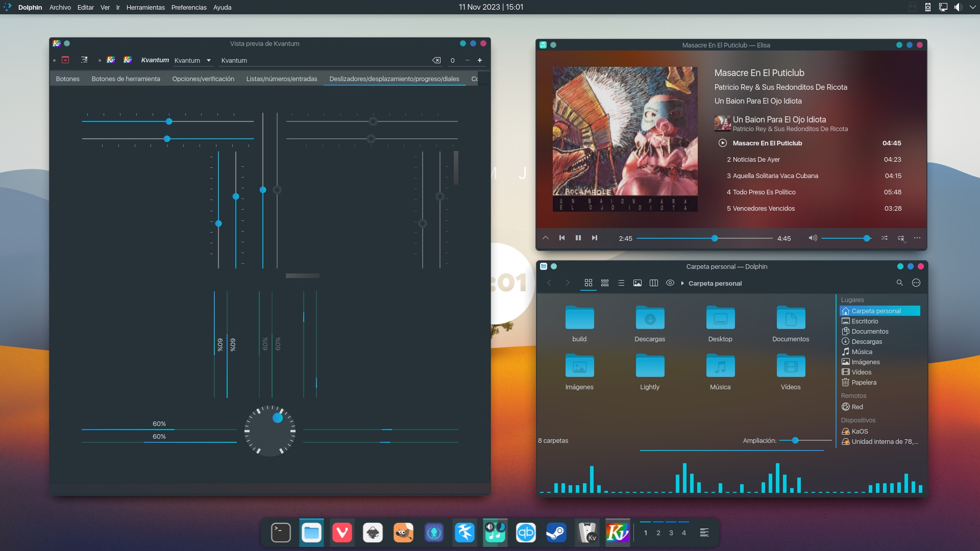The height and width of the screenshot is (551, 980).
Task: Select Papelera in Dolphin places
Action: (880, 383)
